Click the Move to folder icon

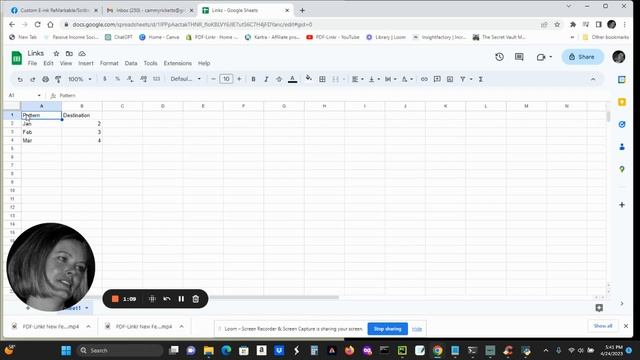coord(69,53)
